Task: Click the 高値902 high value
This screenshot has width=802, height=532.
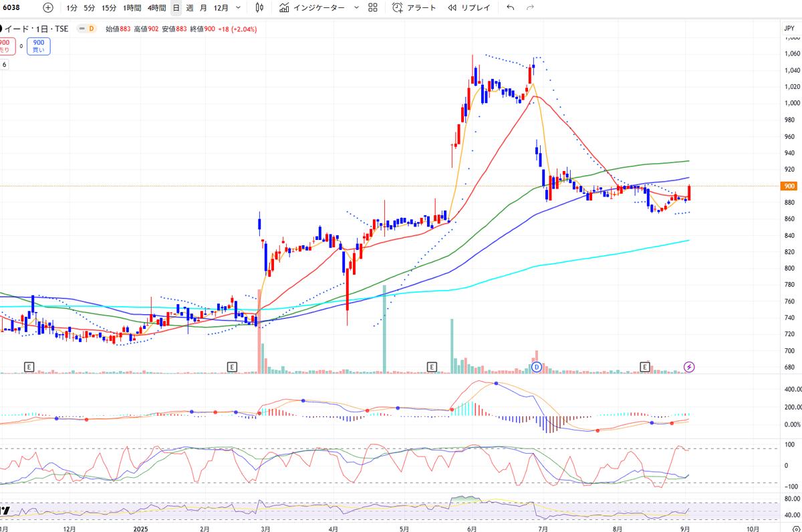Action: click(x=146, y=29)
